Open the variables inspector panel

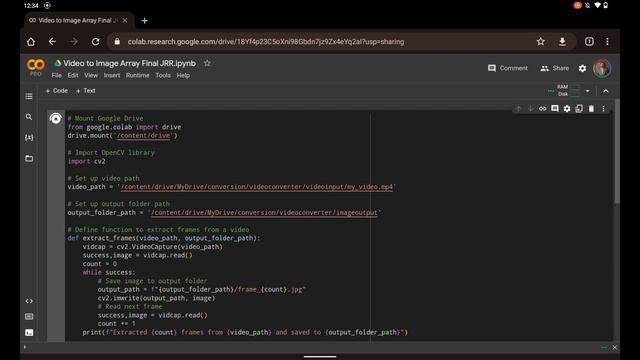(29, 138)
